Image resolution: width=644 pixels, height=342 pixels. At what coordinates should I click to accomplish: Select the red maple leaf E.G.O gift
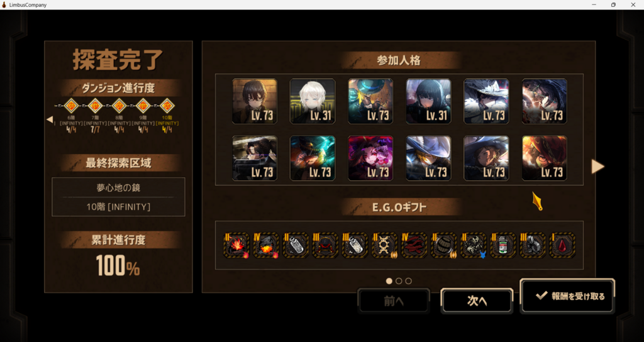click(236, 246)
